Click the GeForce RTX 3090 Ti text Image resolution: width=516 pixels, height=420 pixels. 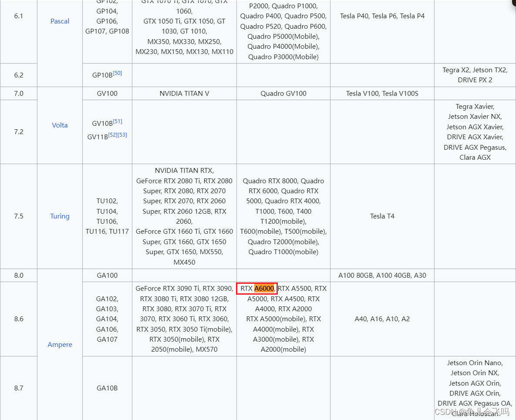(167, 289)
